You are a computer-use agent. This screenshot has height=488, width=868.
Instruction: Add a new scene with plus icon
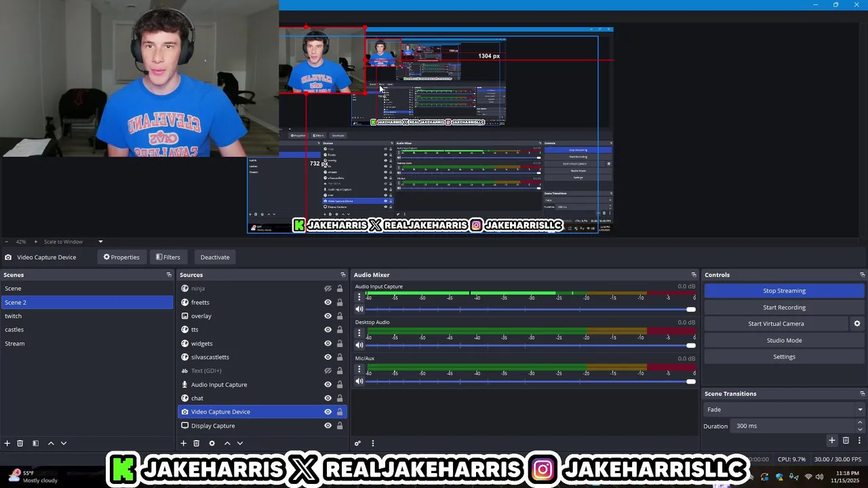click(x=7, y=443)
